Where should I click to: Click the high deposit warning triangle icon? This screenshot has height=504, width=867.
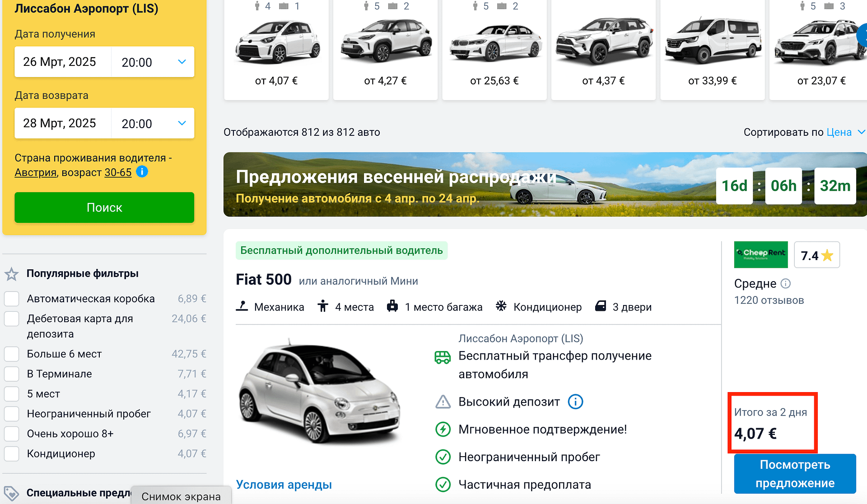coord(443,402)
